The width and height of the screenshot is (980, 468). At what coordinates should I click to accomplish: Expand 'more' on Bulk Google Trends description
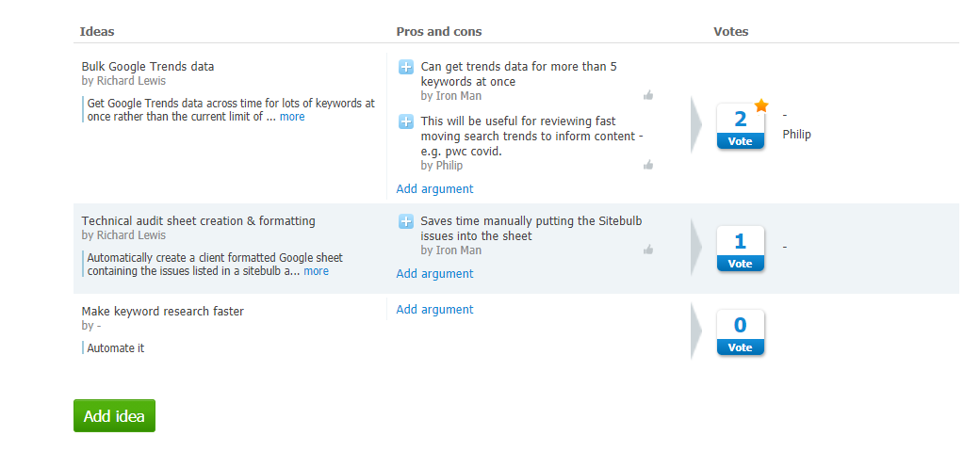292,117
